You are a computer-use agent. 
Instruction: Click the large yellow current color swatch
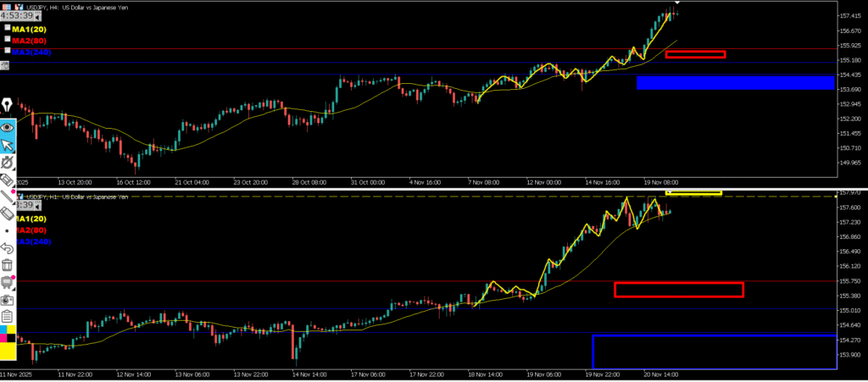8,351
